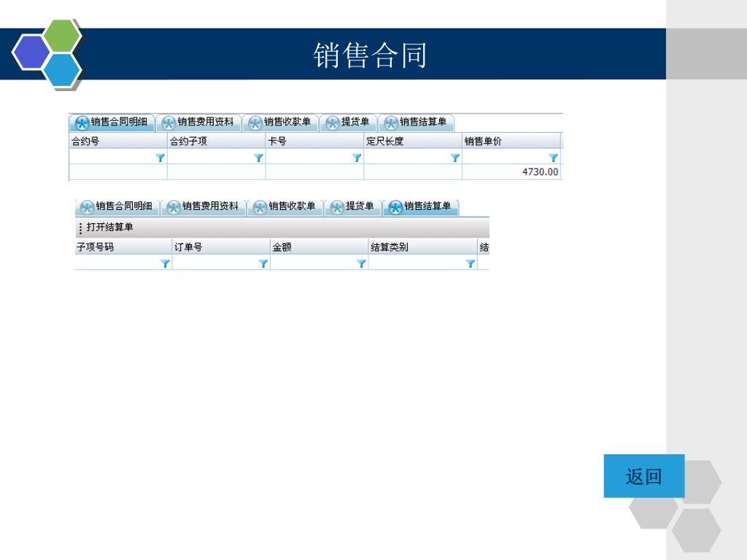Screen dimensions: 747x560
Task: Select 销售合同明细 tab above 打开结算单 toolbar
Action: (117, 206)
